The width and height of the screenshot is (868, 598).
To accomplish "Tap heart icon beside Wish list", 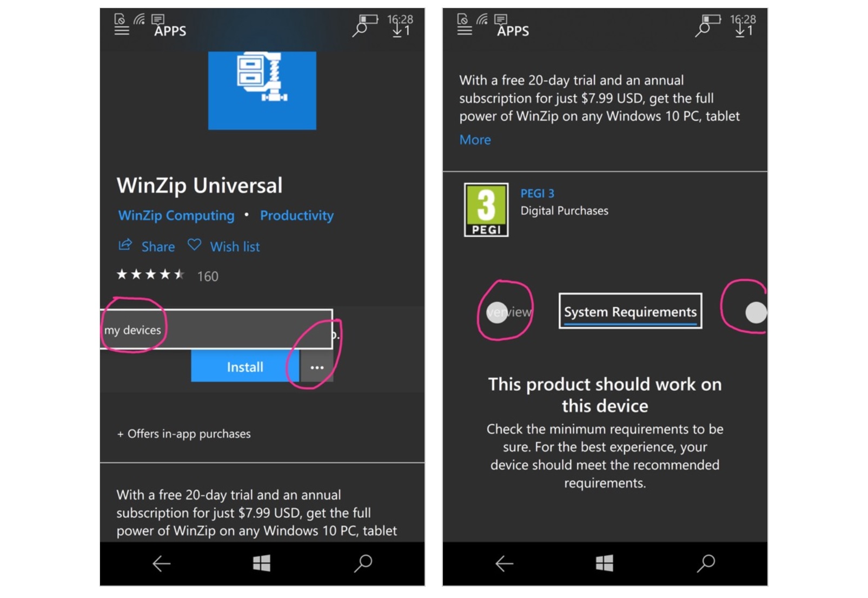I will coord(194,245).
